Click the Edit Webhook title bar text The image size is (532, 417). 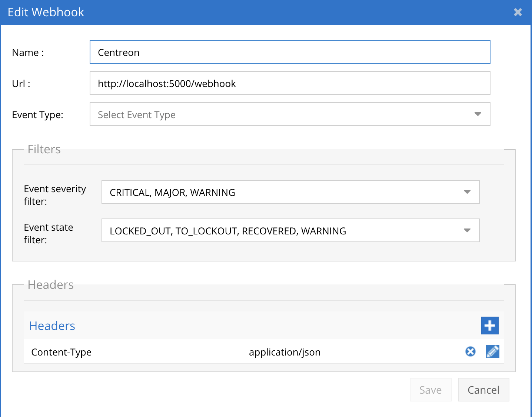[x=46, y=12]
